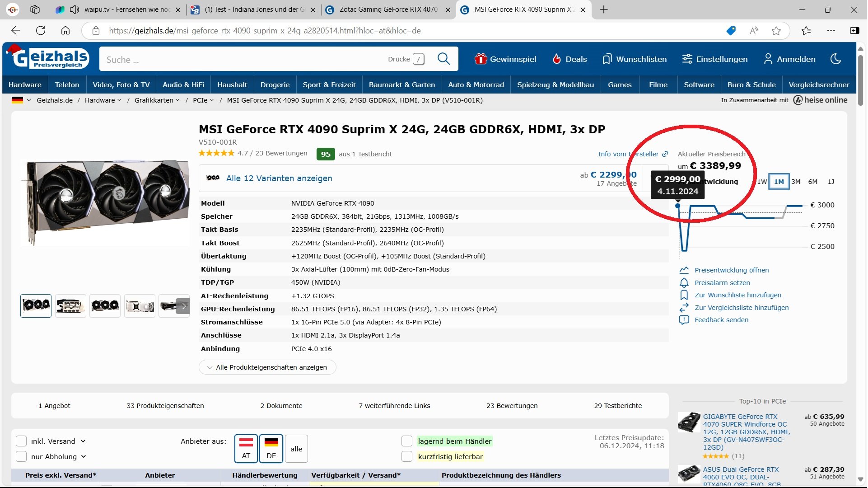Open Games category menu
This screenshot has height=488, width=868.
click(620, 85)
